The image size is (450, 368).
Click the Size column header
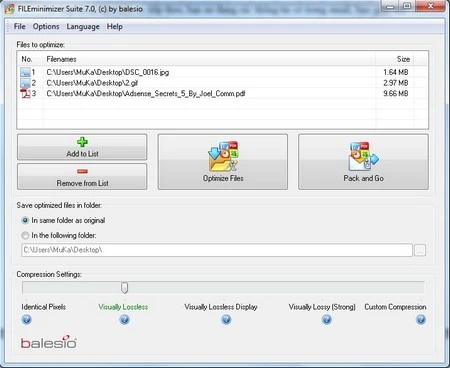[x=395, y=59]
